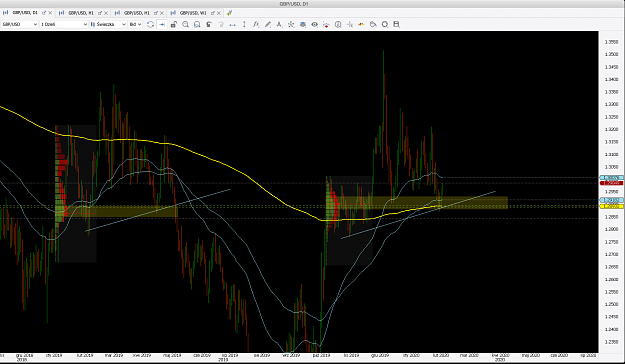Screen dimensions: 625x364
Task: Click the 'mar 2020' label on time axis
Action: pyautogui.click(x=469, y=355)
